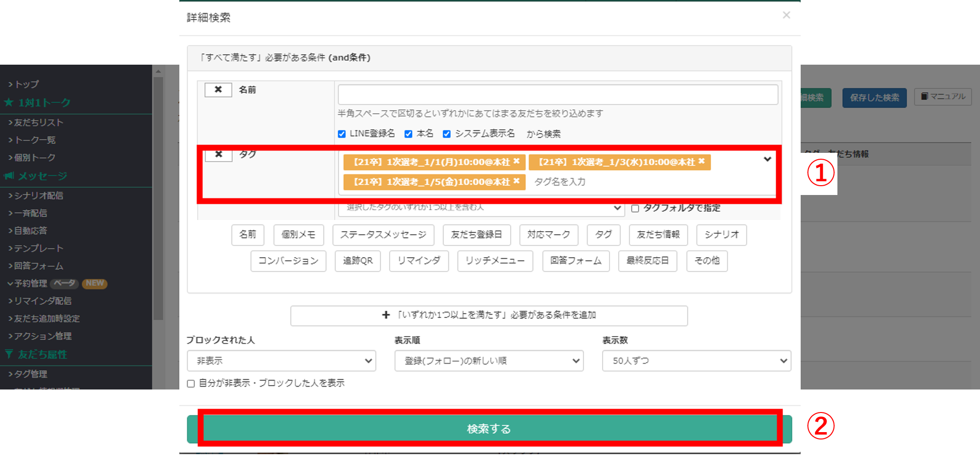Remove the タグ condition with its X icon
980x462 pixels.
coord(218,154)
